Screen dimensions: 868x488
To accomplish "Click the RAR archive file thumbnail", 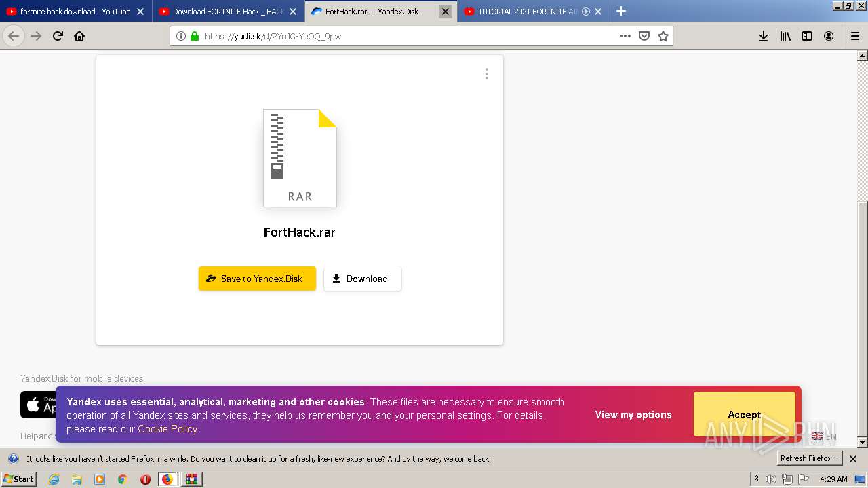I will coord(300,158).
